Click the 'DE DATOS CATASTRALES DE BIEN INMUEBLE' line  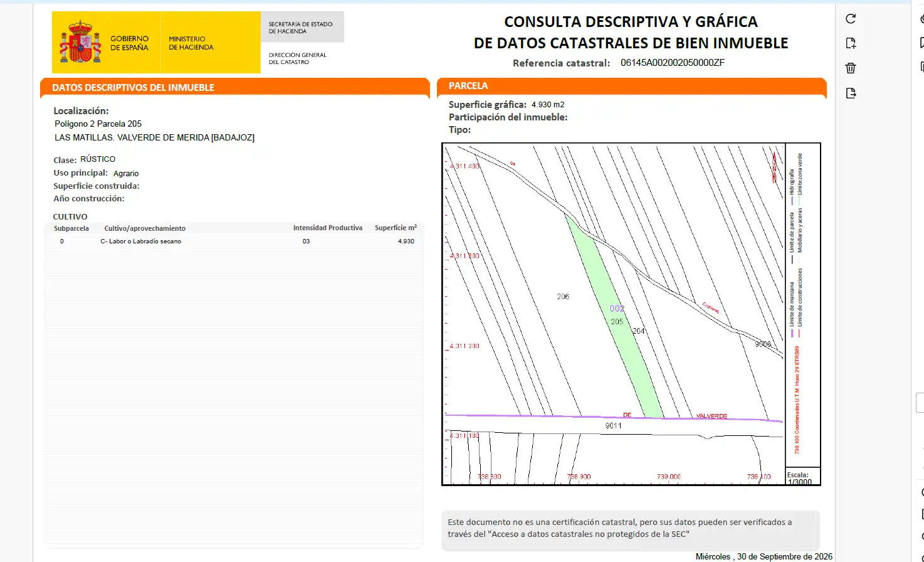pos(631,43)
